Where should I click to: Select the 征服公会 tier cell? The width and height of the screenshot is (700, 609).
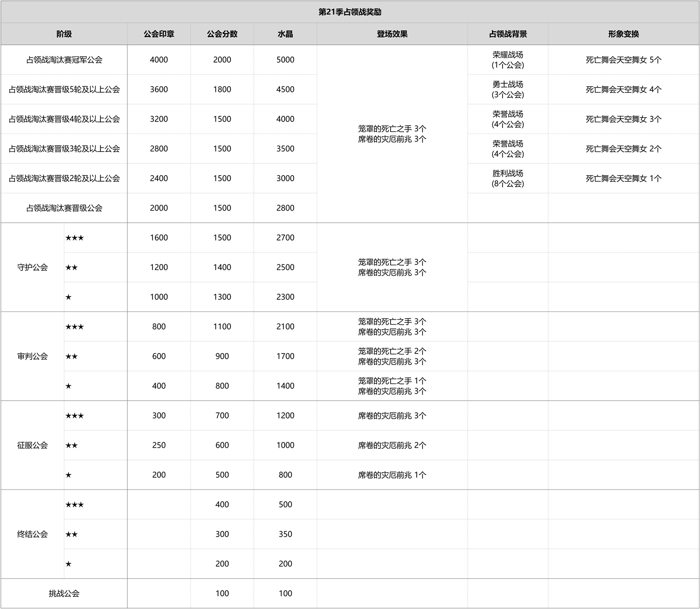pyautogui.click(x=32, y=446)
